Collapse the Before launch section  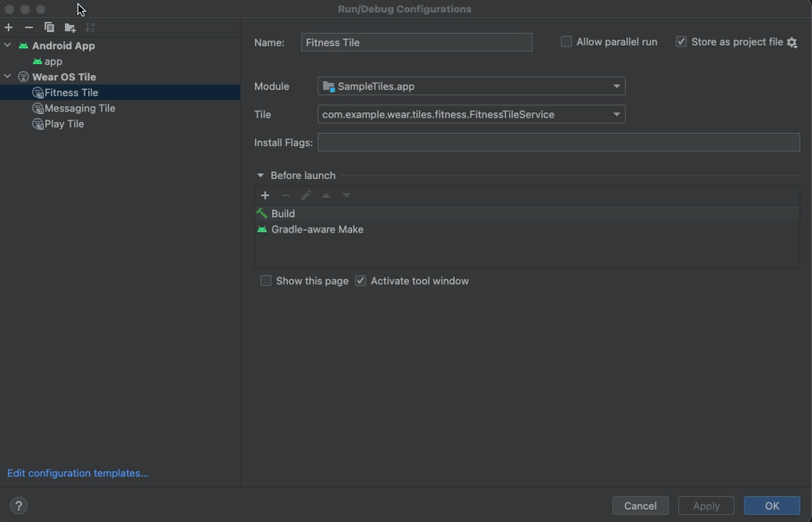[259, 175]
